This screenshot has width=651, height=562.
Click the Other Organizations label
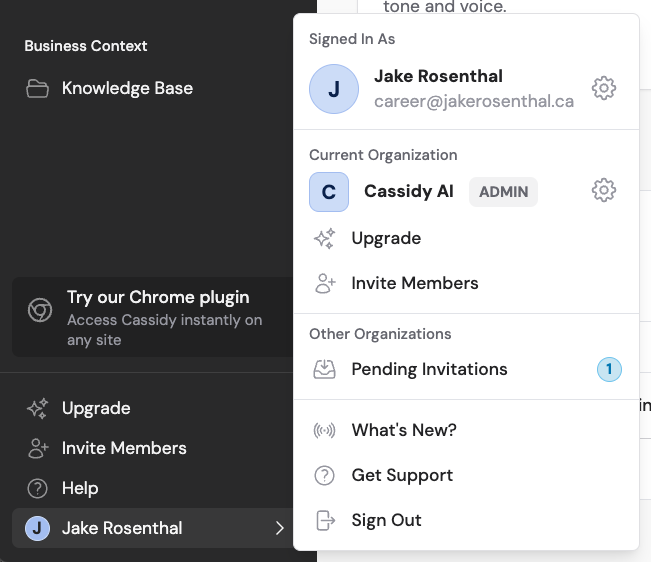coord(380,334)
